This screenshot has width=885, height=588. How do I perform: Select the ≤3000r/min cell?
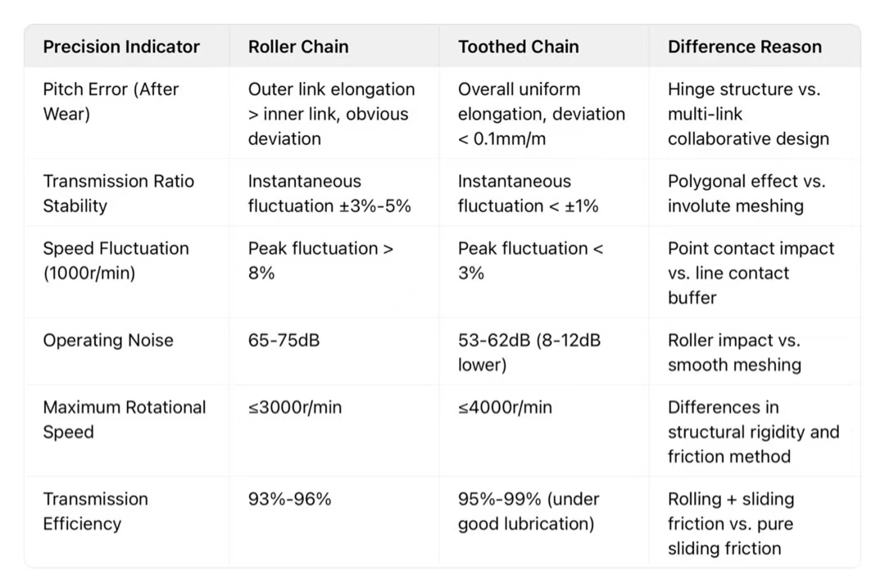click(x=295, y=408)
